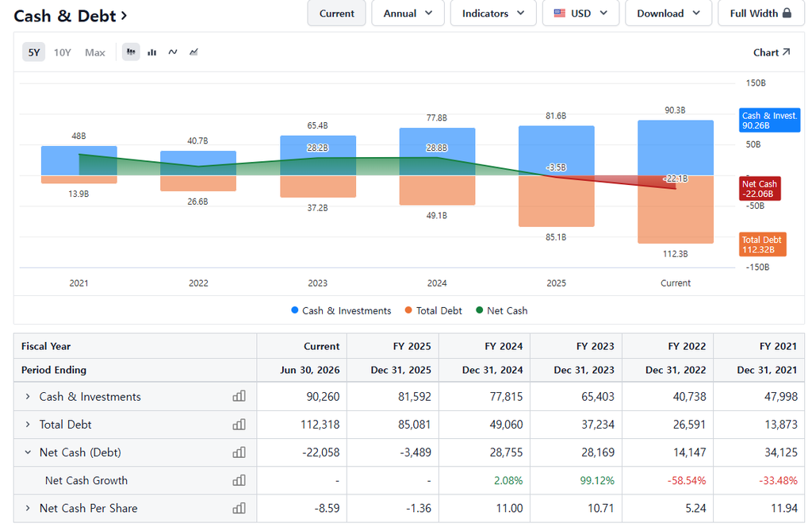Click the Current orange debt bar 112.3B
The image size is (812, 527).
point(676,210)
